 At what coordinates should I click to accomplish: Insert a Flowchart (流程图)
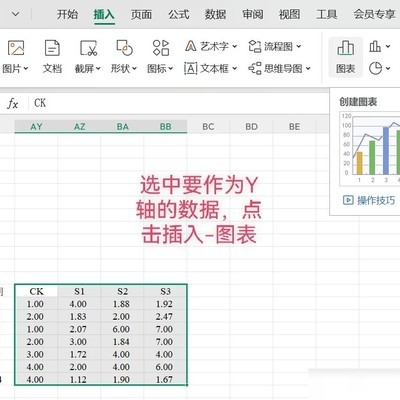click(x=271, y=46)
